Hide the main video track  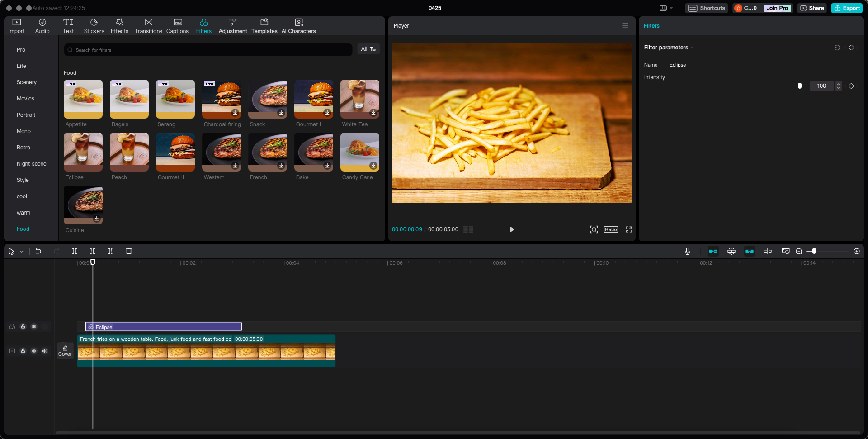coord(34,351)
